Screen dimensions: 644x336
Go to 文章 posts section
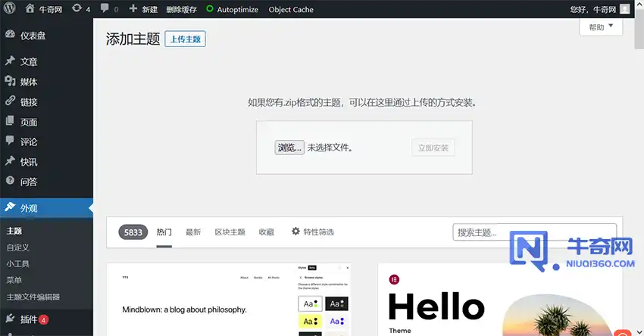tap(29, 61)
